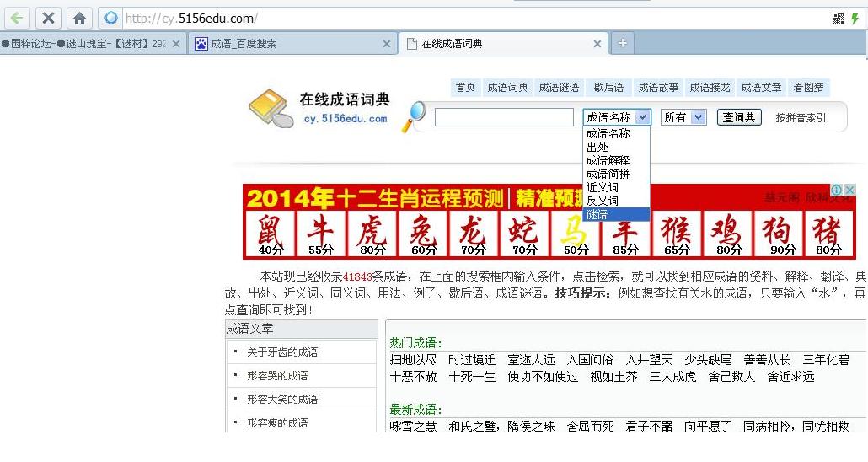Open the 所有 filter dropdown
Screen dimensions: 868x462
(x=683, y=117)
